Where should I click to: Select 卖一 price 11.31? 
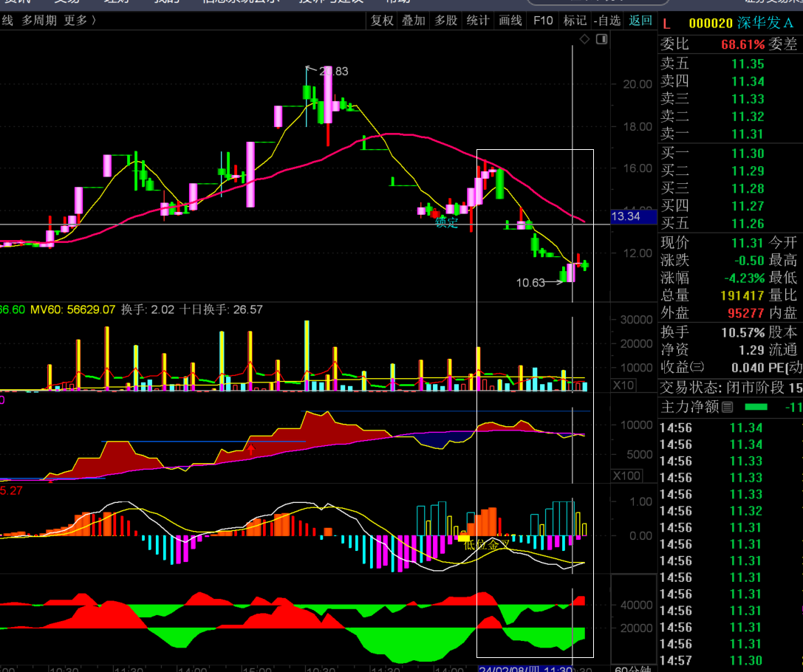(x=748, y=134)
